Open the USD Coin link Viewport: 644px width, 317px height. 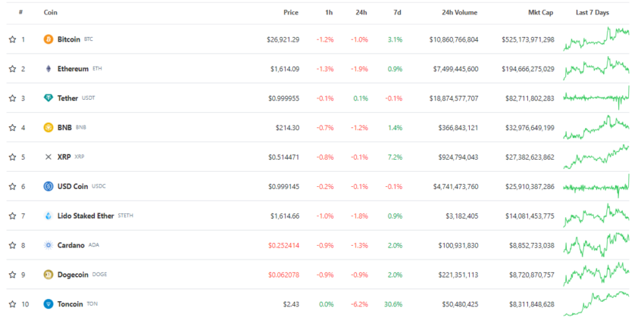[73, 186]
